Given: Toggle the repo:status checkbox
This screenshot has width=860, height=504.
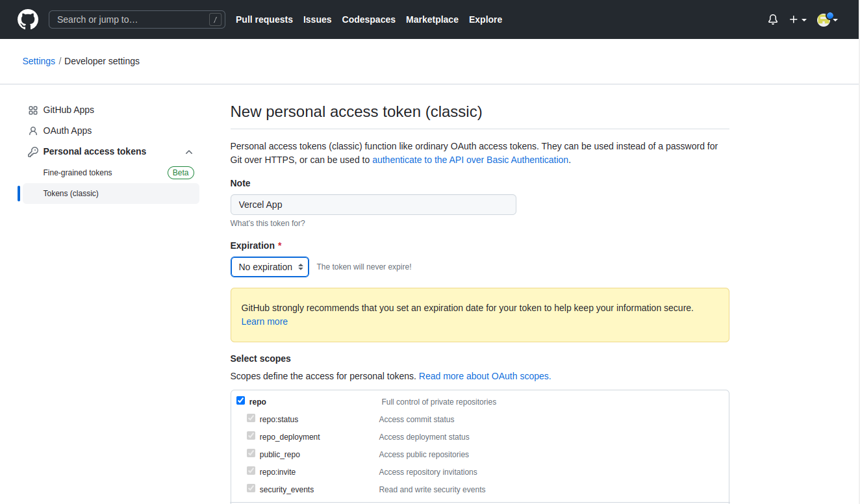Looking at the screenshot, I should (251, 418).
